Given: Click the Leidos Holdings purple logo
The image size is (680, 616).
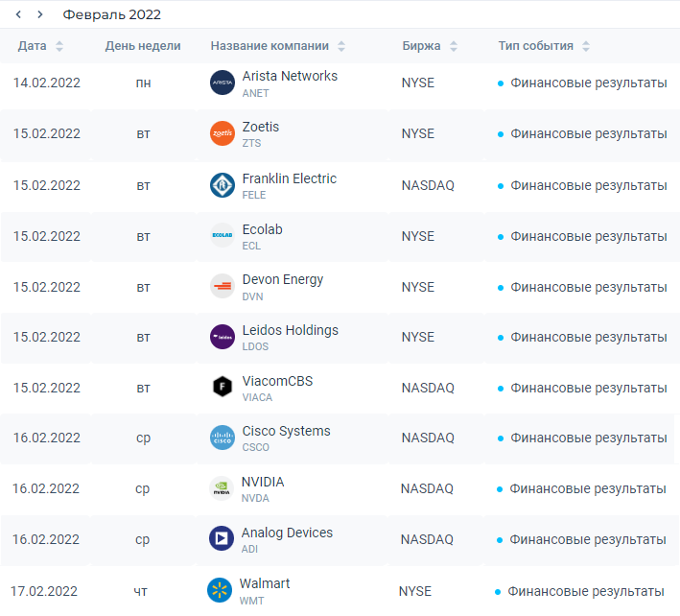Looking at the screenshot, I should click(x=223, y=337).
